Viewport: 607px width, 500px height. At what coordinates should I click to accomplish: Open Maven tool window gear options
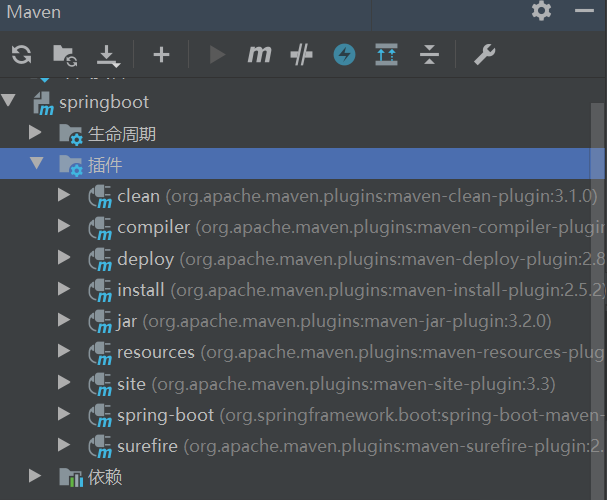[x=541, y=11]
